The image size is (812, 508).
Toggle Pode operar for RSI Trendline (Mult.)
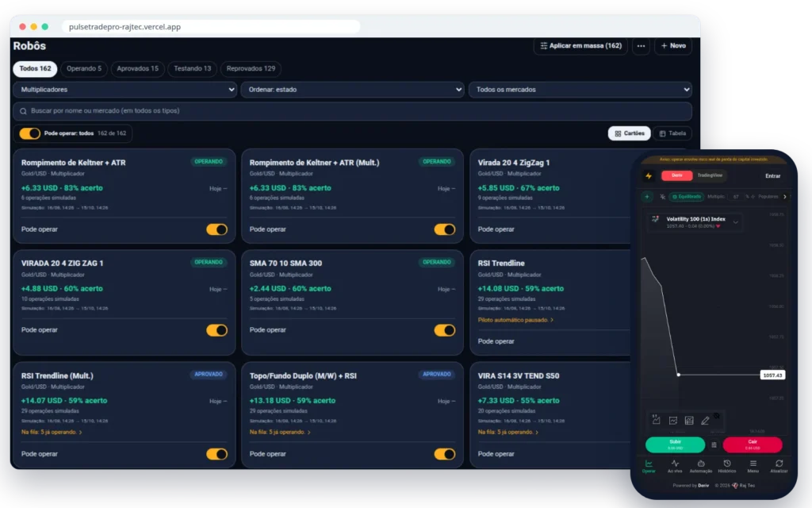coord(216,453)
